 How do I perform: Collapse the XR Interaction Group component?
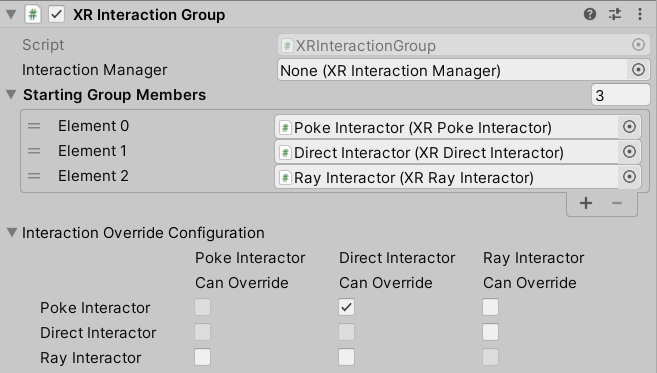[11, 15]
